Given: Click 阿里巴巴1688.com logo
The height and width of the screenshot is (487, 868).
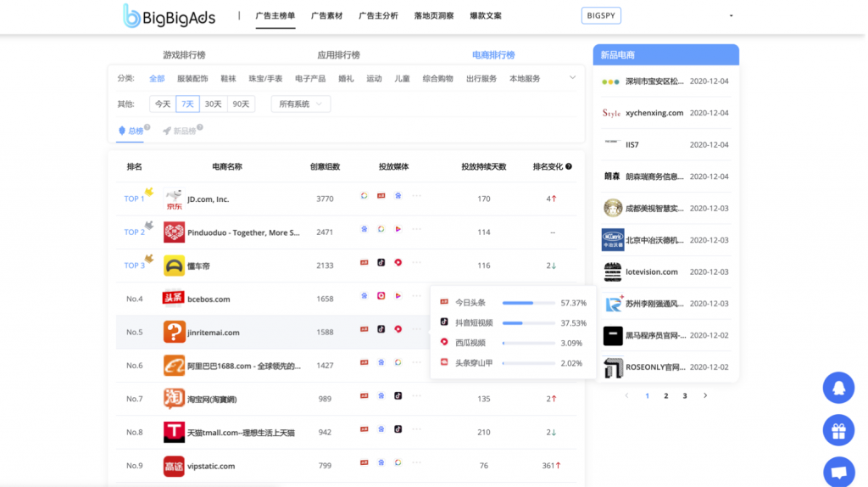Looking at the screenshot, I should (x=174, y=365).
